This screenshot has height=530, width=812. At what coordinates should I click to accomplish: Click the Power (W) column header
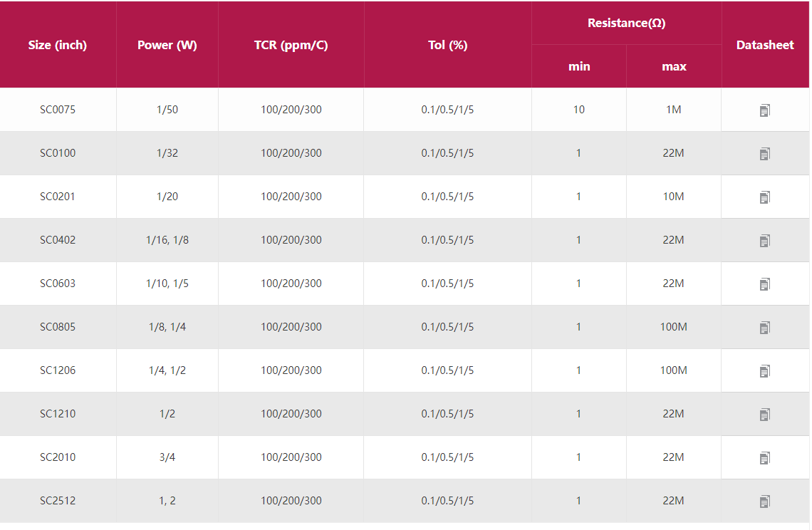[167, 45]
